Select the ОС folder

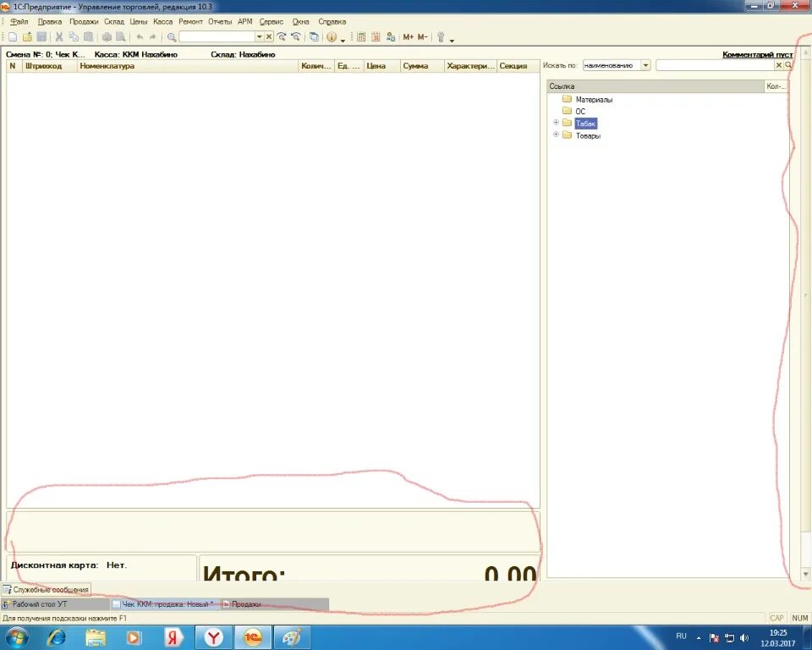580,112
